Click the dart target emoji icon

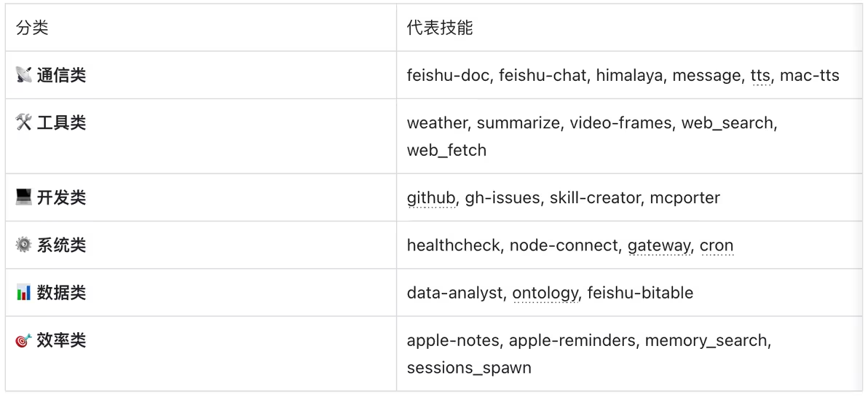point(23,340)
